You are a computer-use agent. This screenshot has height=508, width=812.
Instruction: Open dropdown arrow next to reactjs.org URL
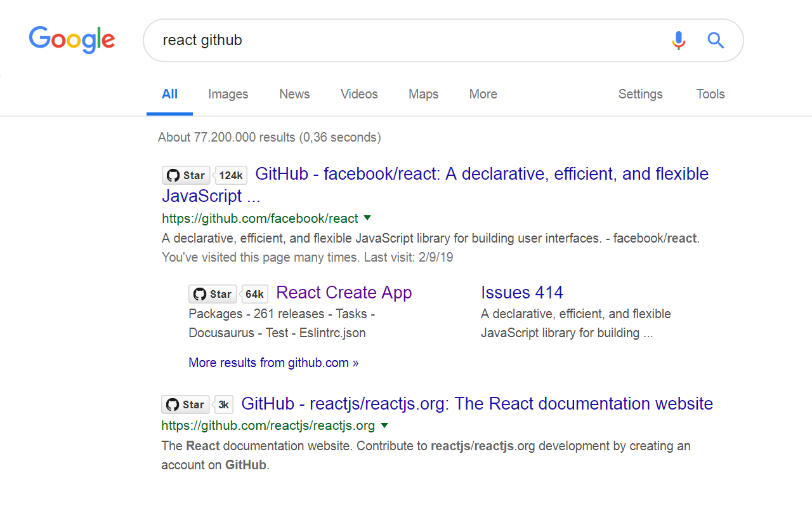point(384,425)
